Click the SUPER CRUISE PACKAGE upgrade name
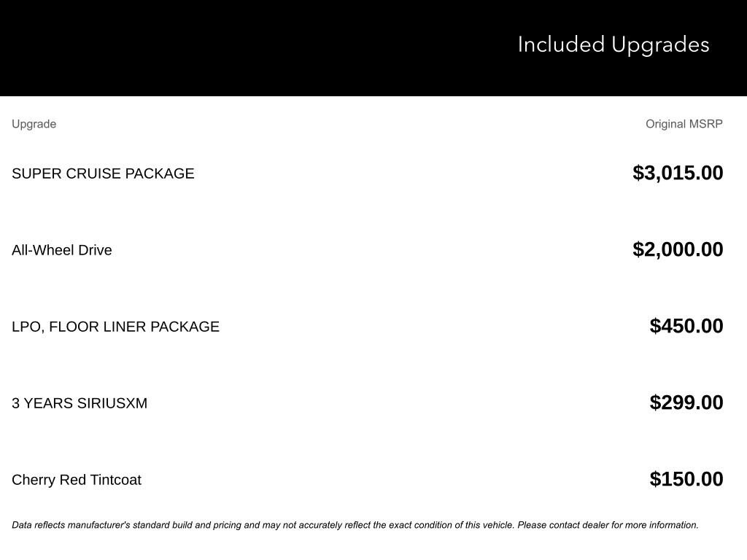This screenshot has width=747, height=560. point(103,174)
